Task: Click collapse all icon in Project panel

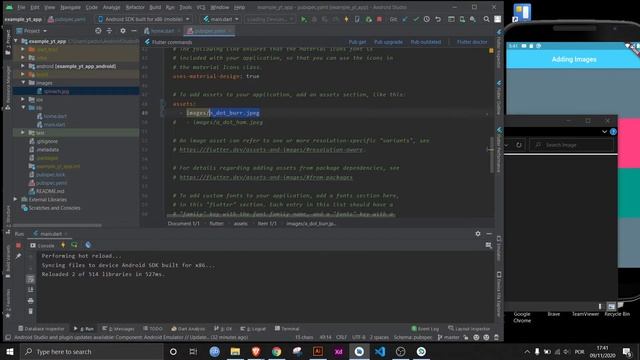Action: pos(109,31)
